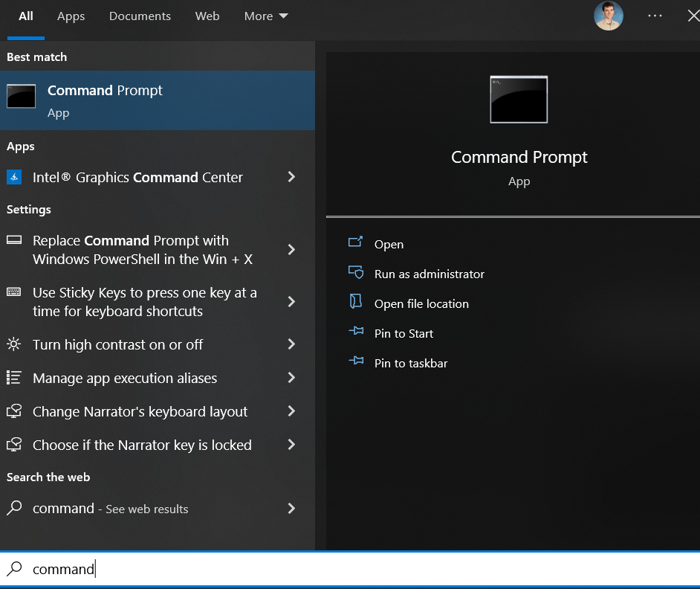Switch to the Web tab
Image resolution: width=700 pixels, height=589 pixels.
(x=207, y=16)
